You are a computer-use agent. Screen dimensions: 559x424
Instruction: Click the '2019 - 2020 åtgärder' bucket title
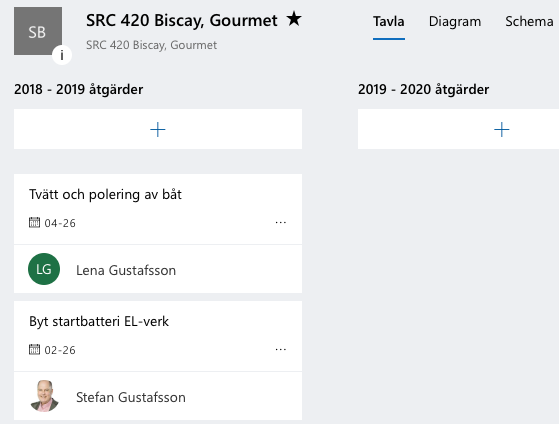click(x=424, y=89)
